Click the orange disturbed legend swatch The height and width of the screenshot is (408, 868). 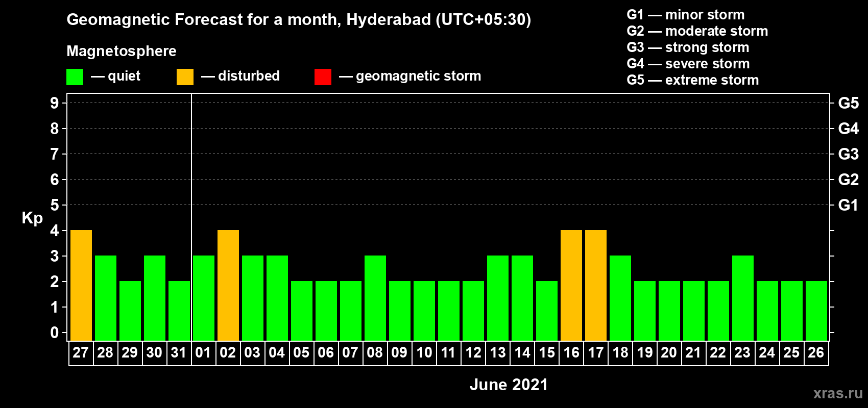(185, 77)
